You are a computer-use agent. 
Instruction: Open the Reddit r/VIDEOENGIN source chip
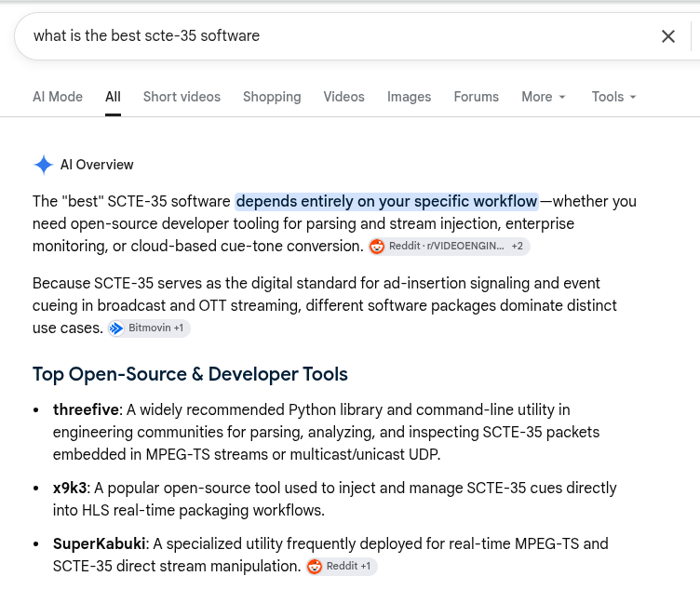tap(449, 247)
